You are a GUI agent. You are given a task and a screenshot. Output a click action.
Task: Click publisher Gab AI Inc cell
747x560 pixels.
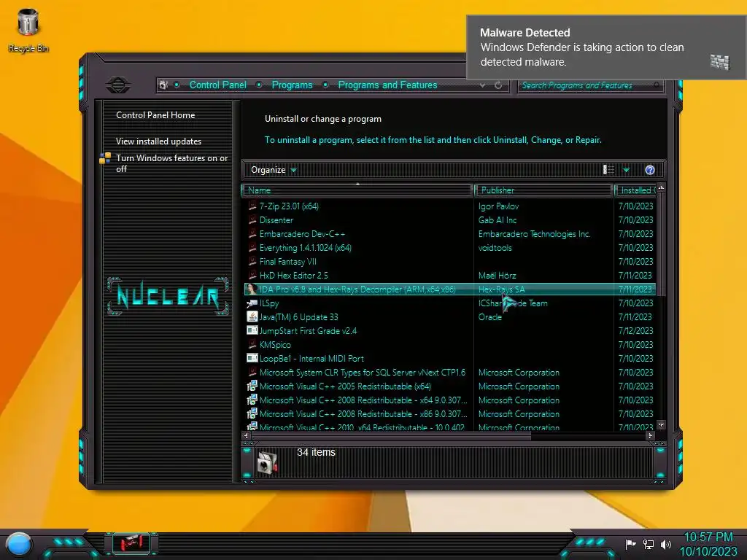click(x=498, y=220)
